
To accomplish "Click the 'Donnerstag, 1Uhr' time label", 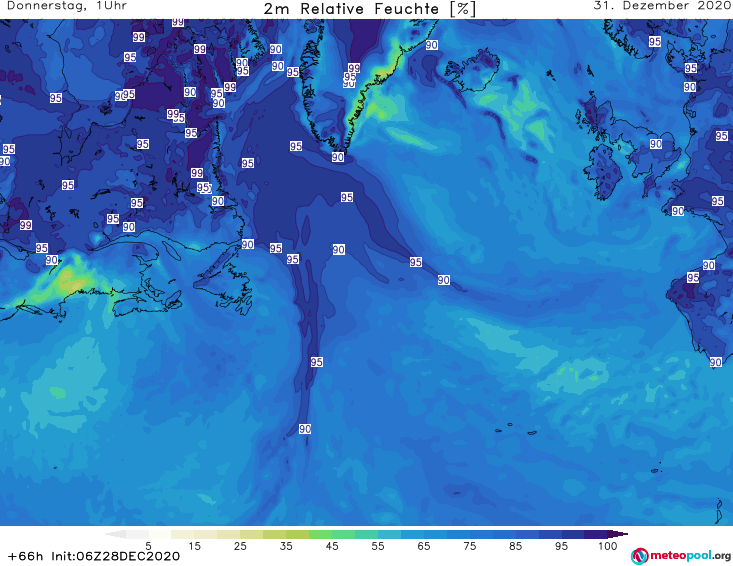I will coord(67,6).
